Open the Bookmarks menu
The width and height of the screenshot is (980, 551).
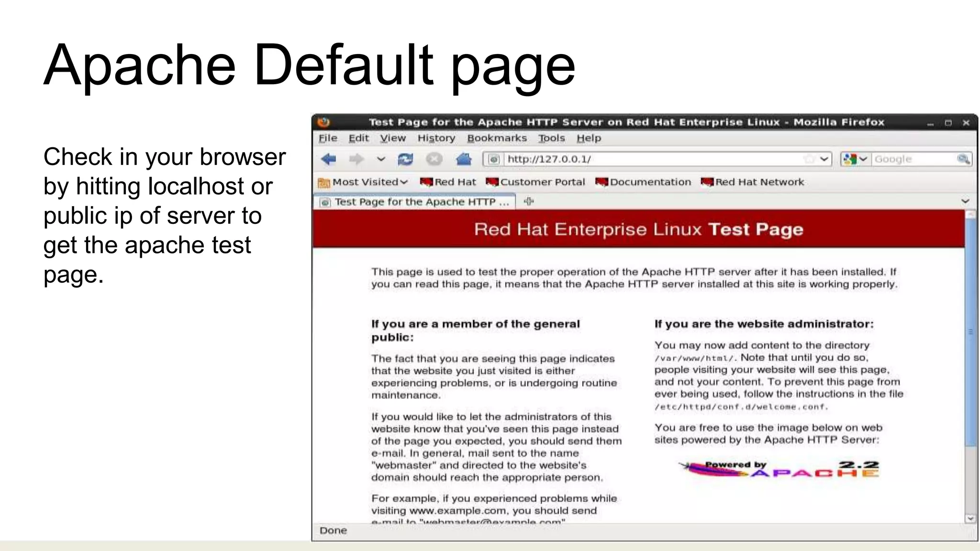[497, 138]
